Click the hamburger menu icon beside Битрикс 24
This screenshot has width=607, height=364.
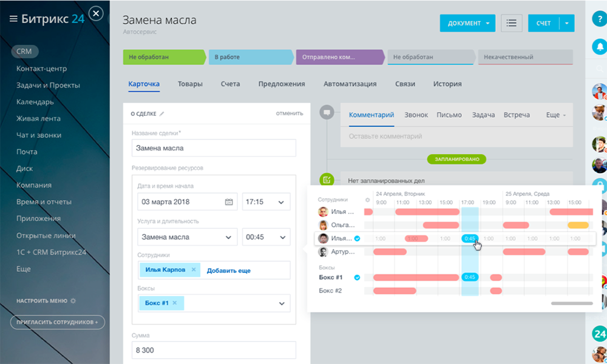point(13,19)
